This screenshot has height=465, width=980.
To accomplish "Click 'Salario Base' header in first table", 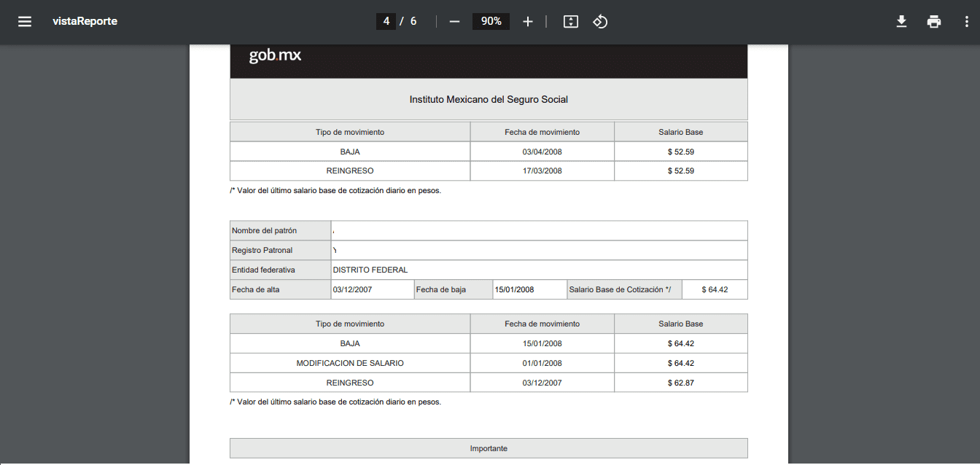I will click(x=681, y=132).
